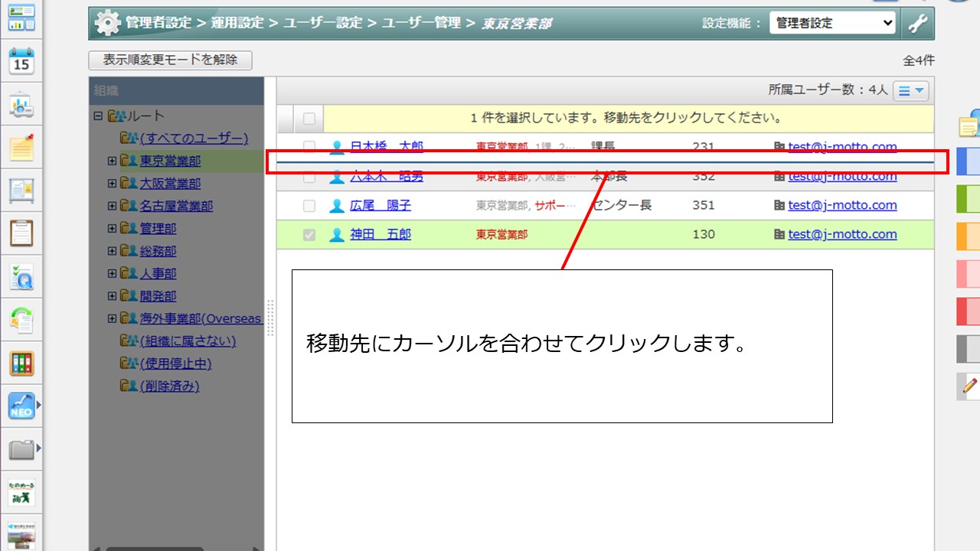Click the blue NEO chart icon
The image size is (980, 551).
[x=21, y=406]
